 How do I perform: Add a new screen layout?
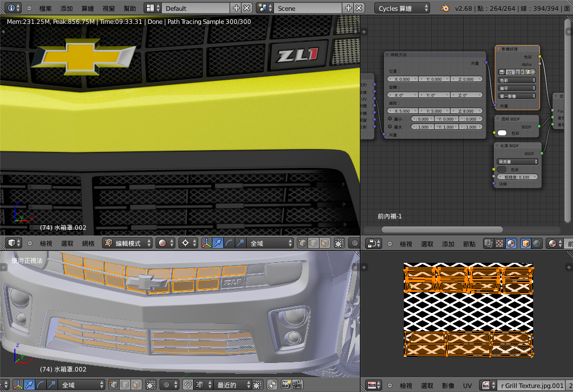[x=236, y=8]
